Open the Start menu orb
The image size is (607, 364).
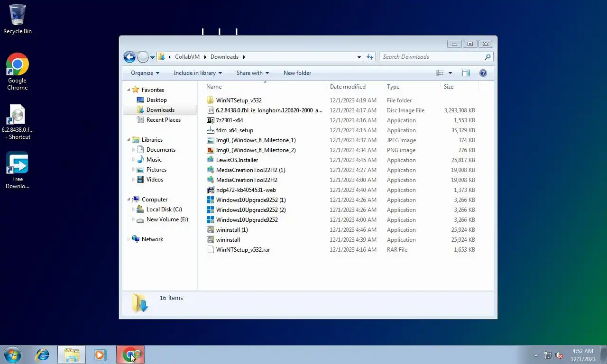(x=13, y=355)
